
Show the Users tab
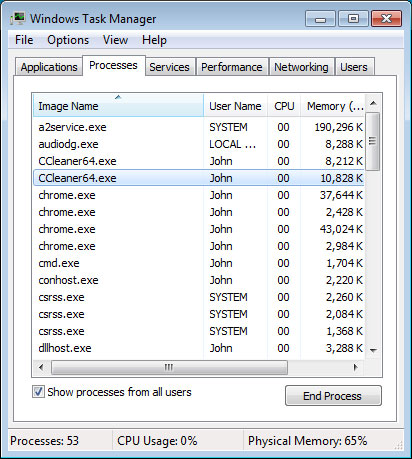point(354,67)
